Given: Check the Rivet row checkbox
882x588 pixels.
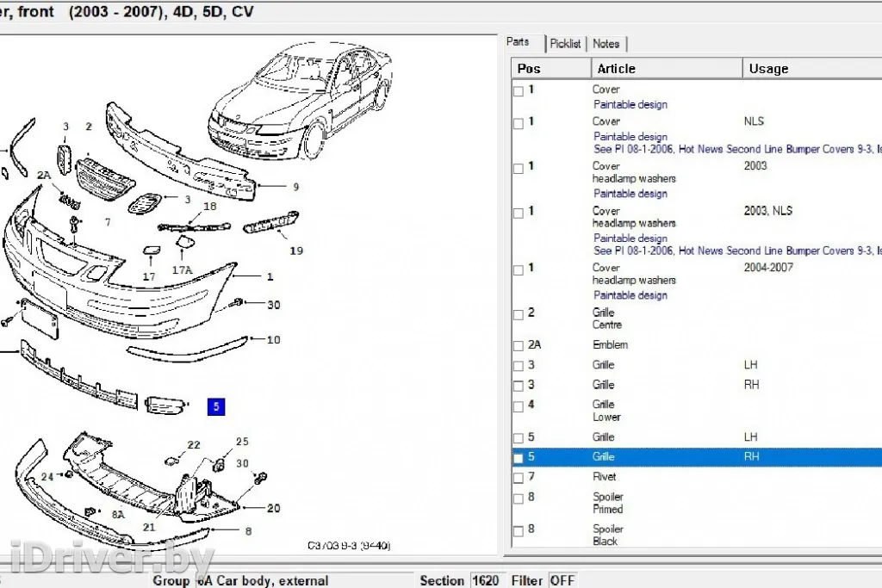Looking at the screenshot, I should [519, 479].
